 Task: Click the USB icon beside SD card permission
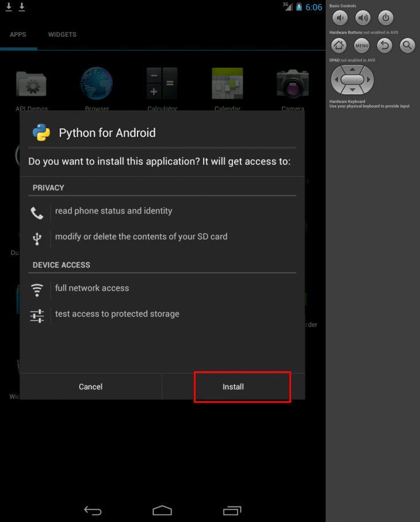(x=37, y=239)
